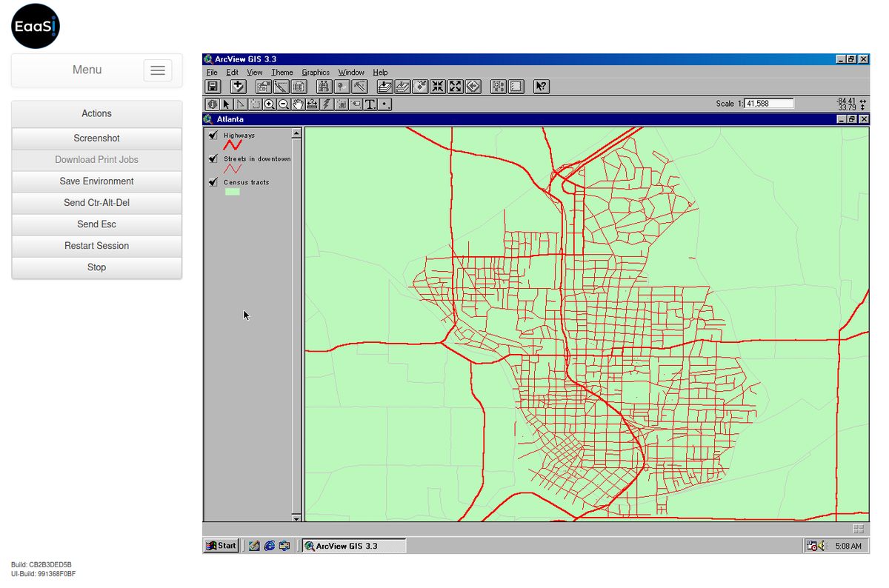
Task: Toggle the Menu hamburger button
Action: (158, 70)
